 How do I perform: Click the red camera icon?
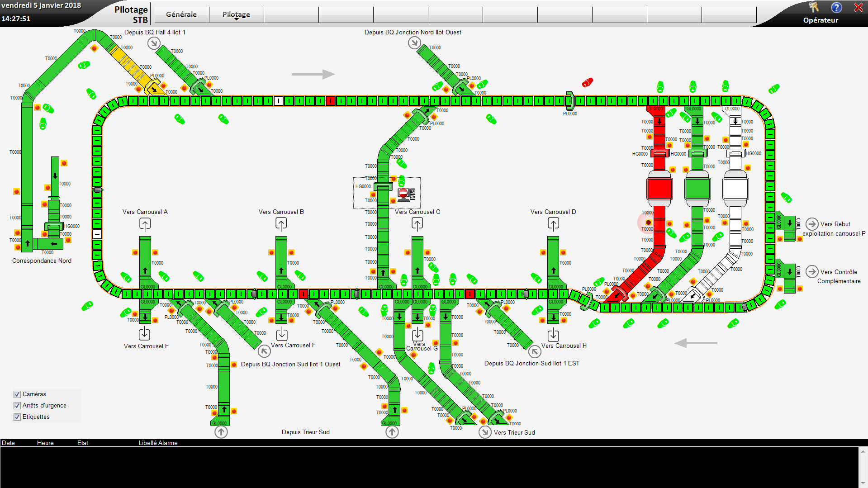[x=587, y=82]
